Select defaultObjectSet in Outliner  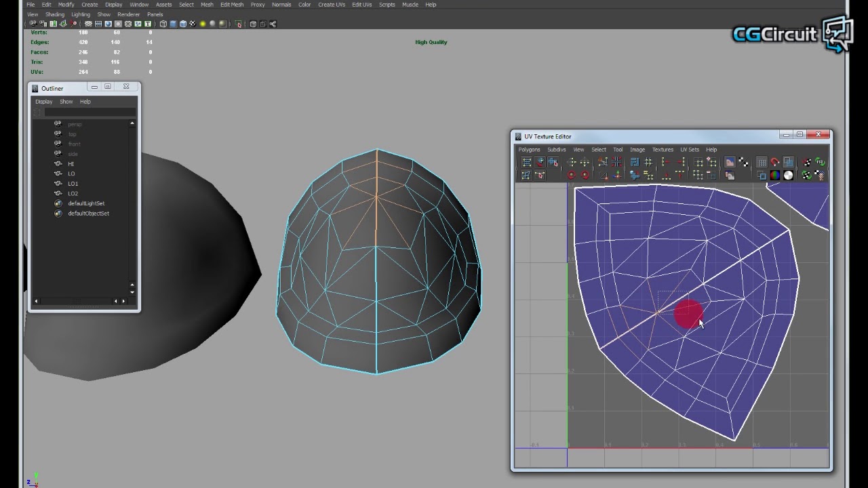pos(88,213)
